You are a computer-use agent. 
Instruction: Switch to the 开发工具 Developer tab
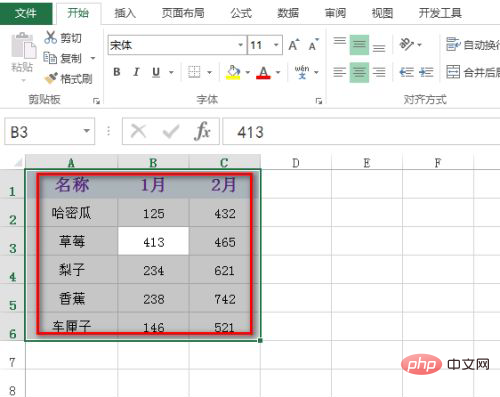(x=440, y=13)
